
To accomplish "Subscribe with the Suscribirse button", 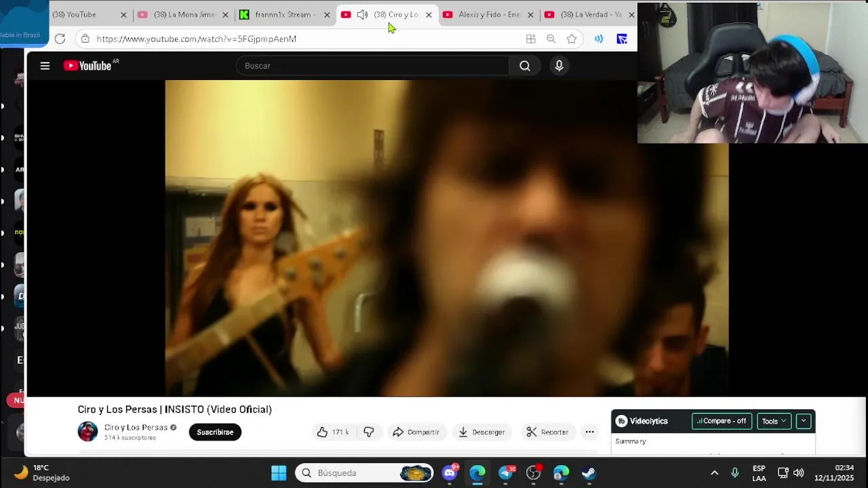I will tap(215, 432).
